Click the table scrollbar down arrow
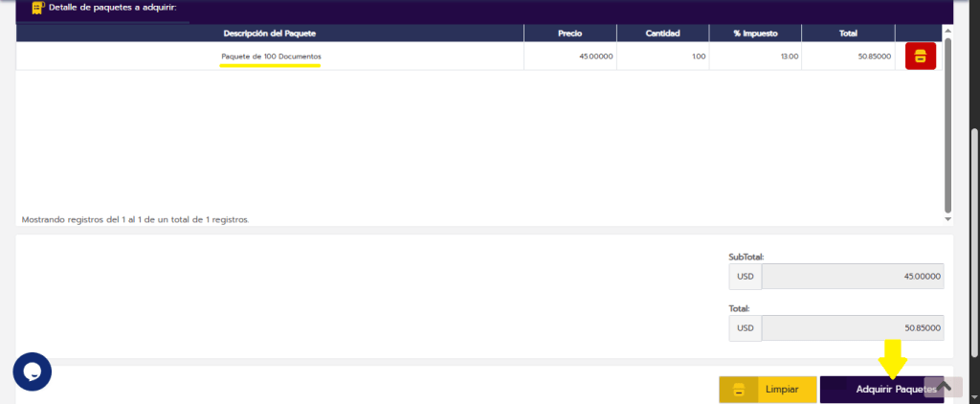 [947, 219]
